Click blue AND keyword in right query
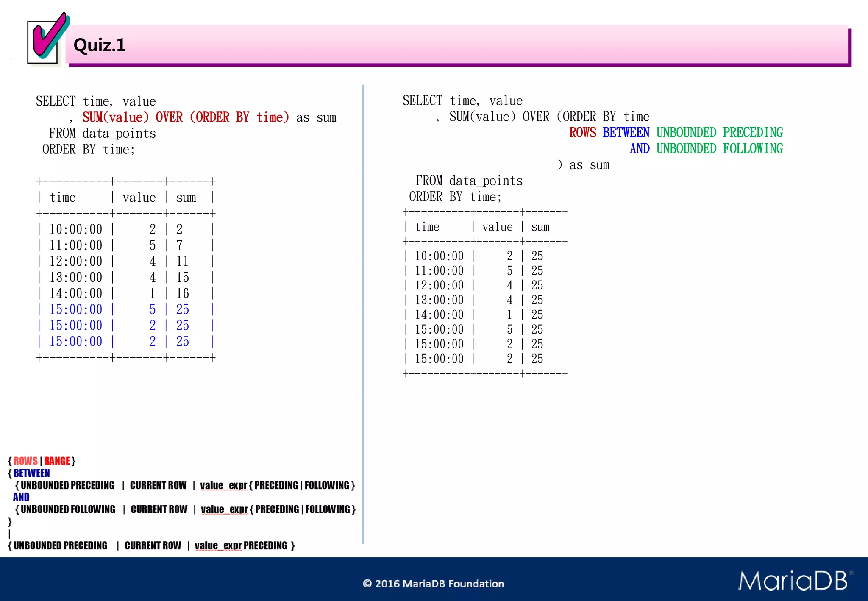Image resolution: width=868 pixels, height=601 pixels. point(640,148)
